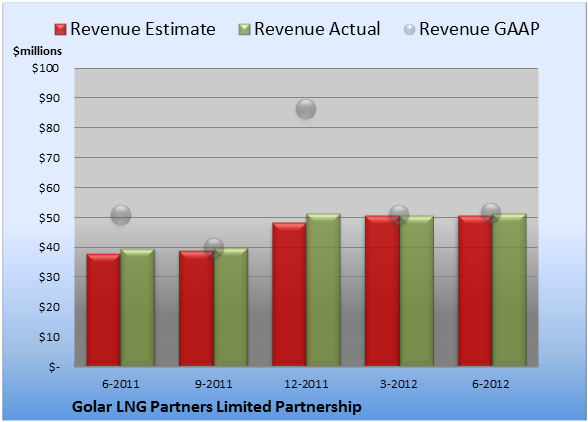Image resolution: width=588 pixels, height=422 pixels.
Task: Select the 'Revenue GAAP' legend label
Action: (x=479, y=29)
